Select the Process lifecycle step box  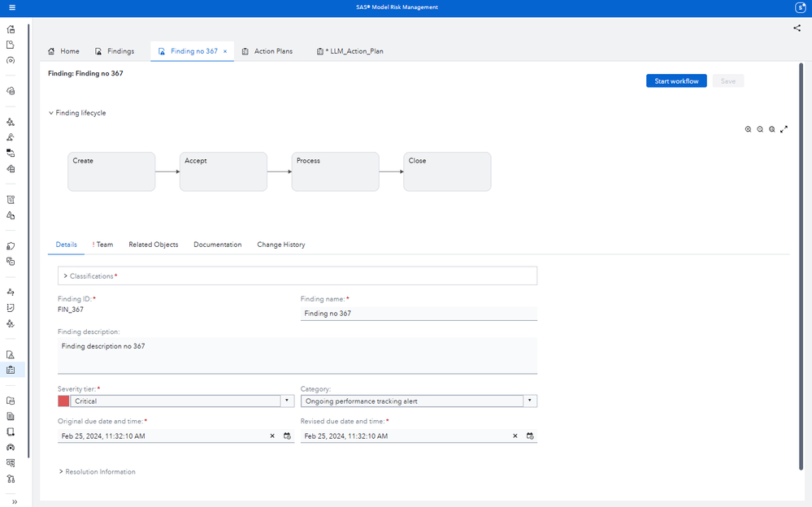335,171
